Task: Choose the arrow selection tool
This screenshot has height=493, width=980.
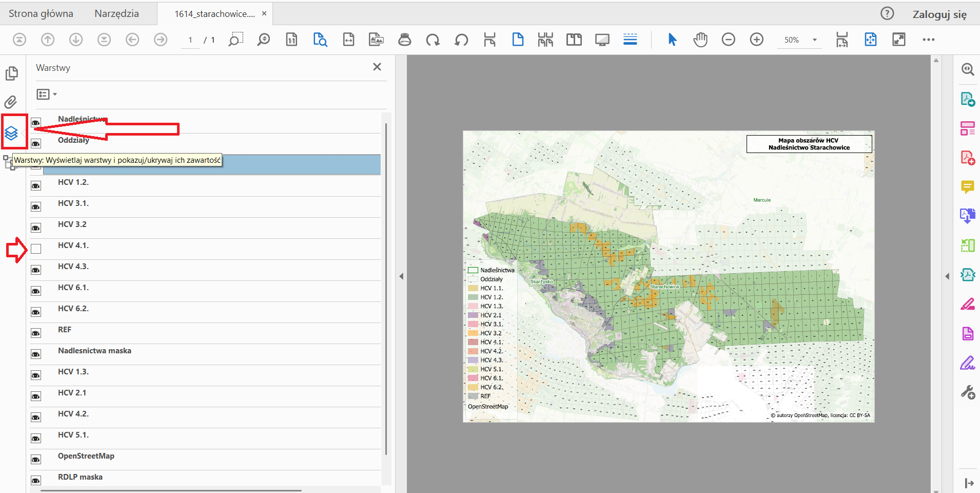Action: [x=672, y=40]
